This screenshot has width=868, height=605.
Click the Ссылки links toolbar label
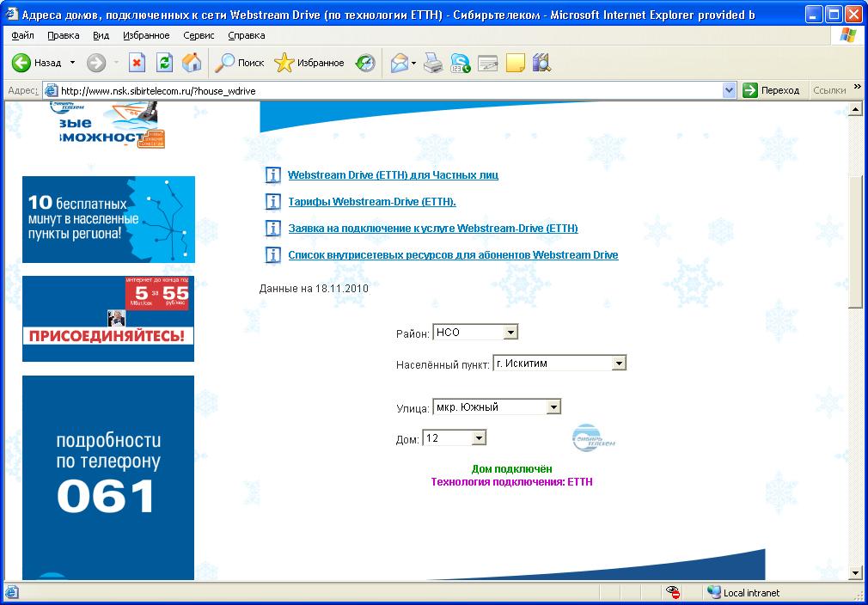pos(829,90)
